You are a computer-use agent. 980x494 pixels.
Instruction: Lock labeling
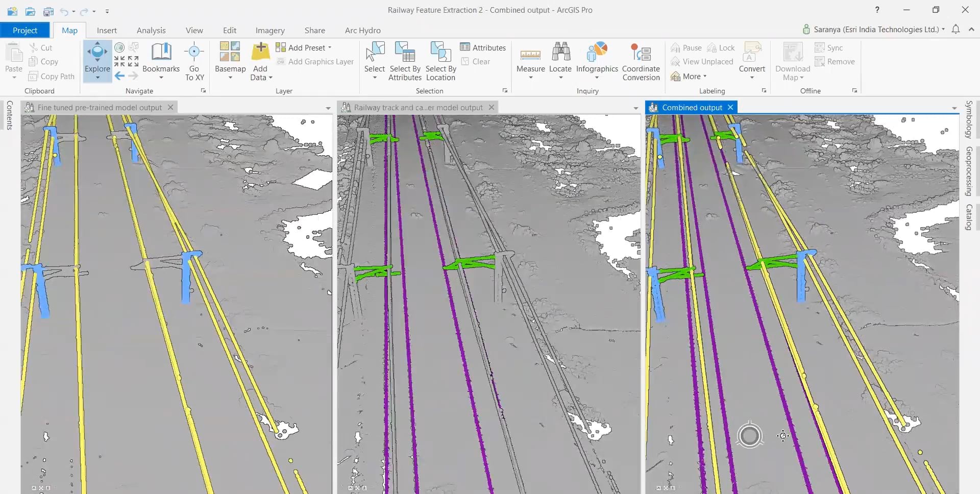click(x=721, y=47)
